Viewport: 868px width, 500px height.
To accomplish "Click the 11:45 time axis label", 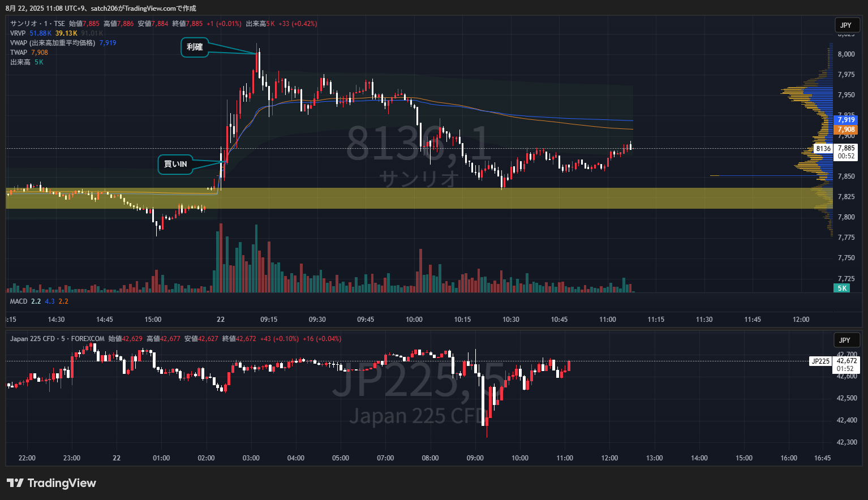I will (x=753, y=320).
